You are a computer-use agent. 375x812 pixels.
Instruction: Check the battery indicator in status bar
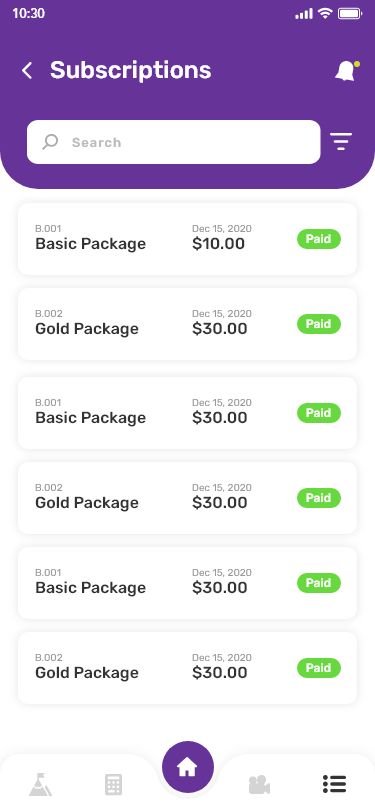coord(350,14)
